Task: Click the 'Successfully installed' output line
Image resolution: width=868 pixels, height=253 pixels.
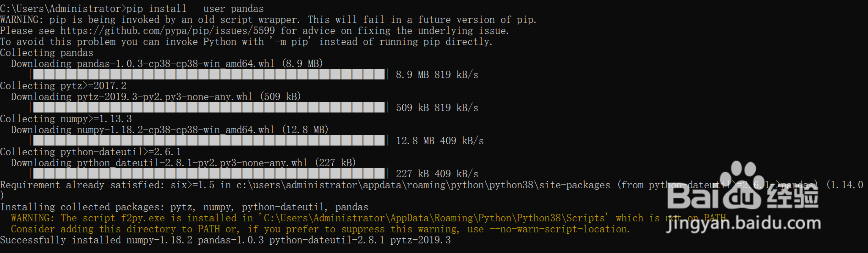Action: [225, 240]
